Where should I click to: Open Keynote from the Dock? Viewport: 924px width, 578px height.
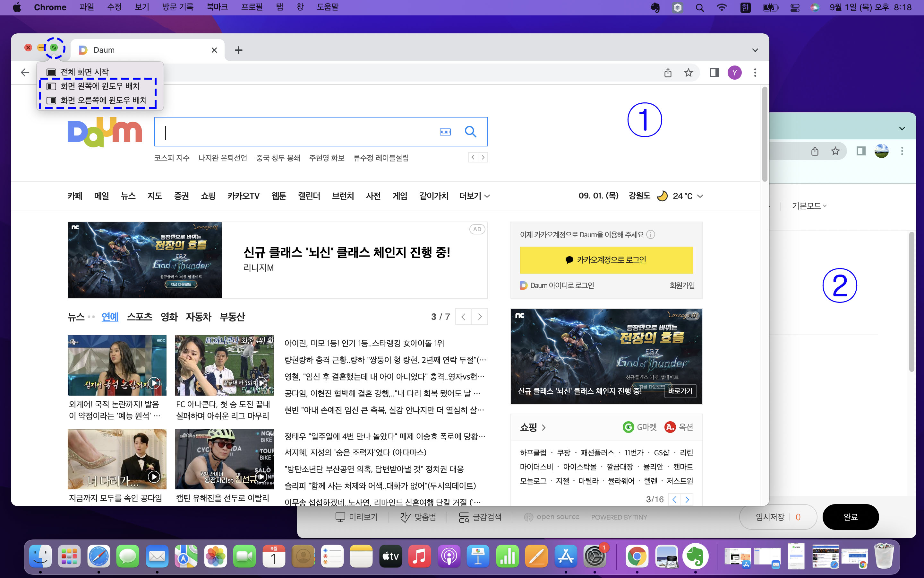pos(478,556)
